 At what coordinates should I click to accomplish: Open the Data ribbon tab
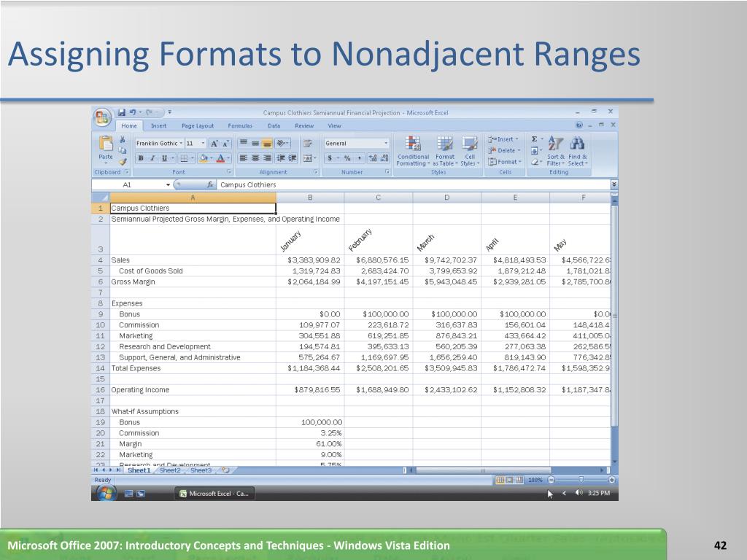tap(274, 125)
